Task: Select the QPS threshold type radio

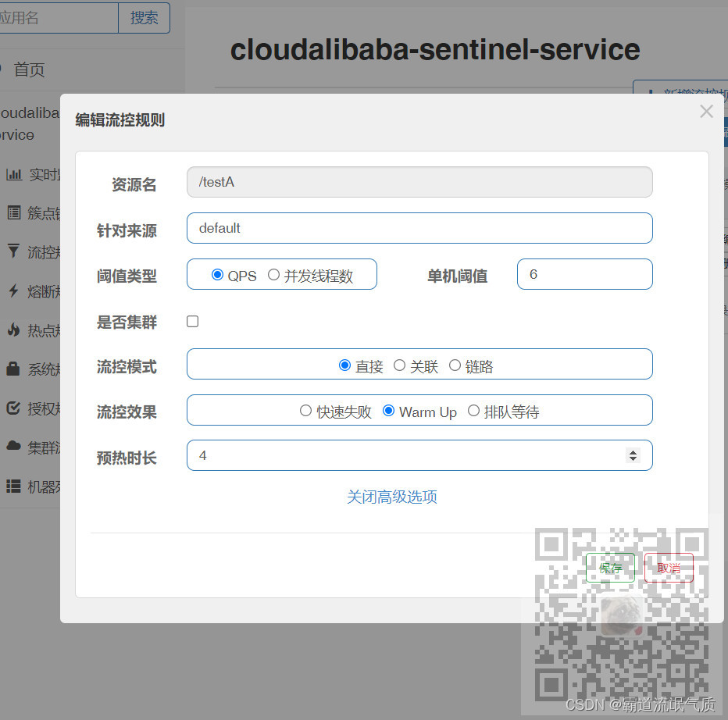Action: coord(217,274)
